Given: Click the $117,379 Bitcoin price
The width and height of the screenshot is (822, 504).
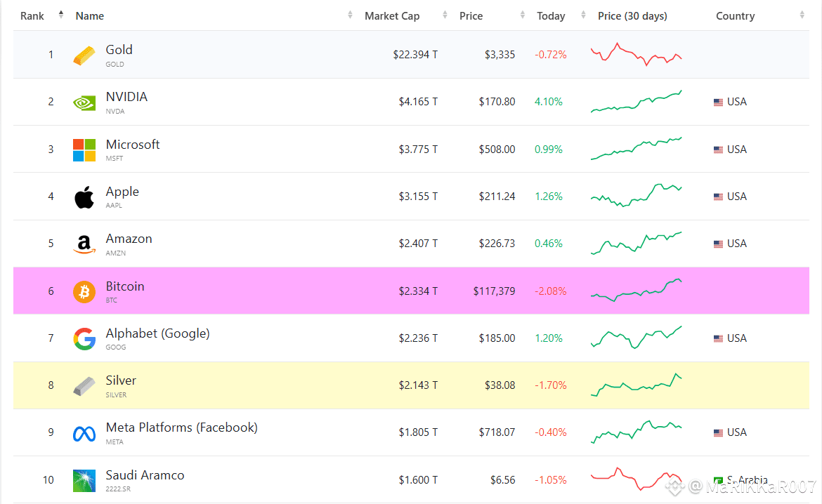Looking at the screenshot, I should pyautogui.click(x=494, y=291).
